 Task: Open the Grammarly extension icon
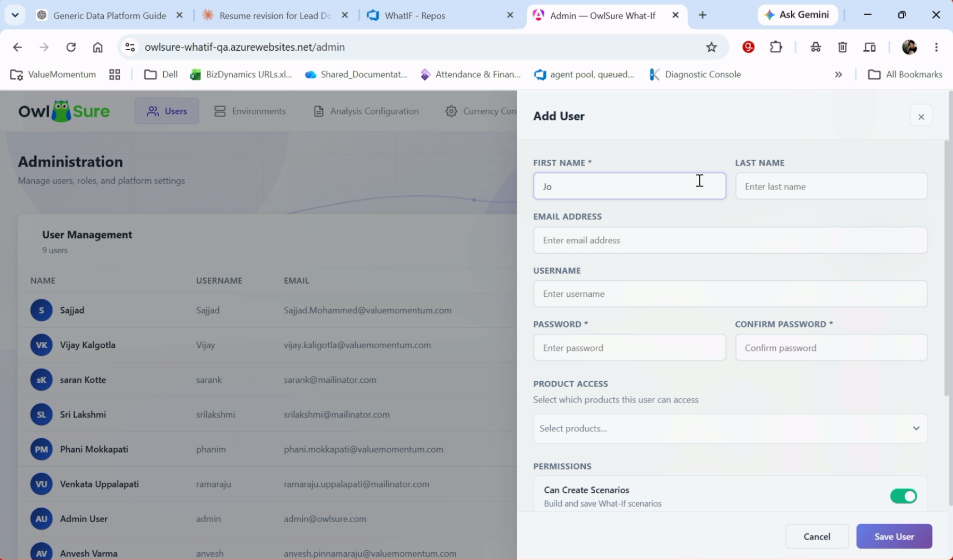tap(748, 47)
